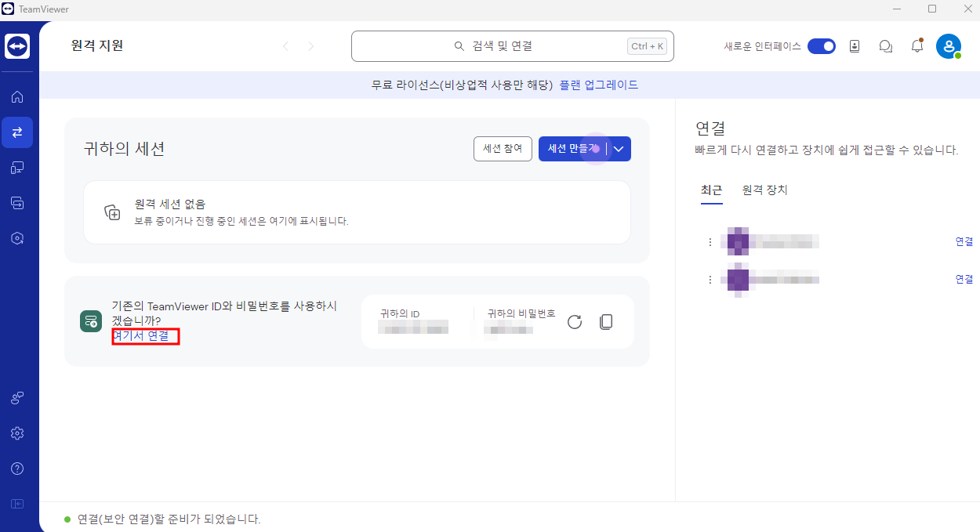
Task: Open the 여기서 연결 link
Action: 145,337
